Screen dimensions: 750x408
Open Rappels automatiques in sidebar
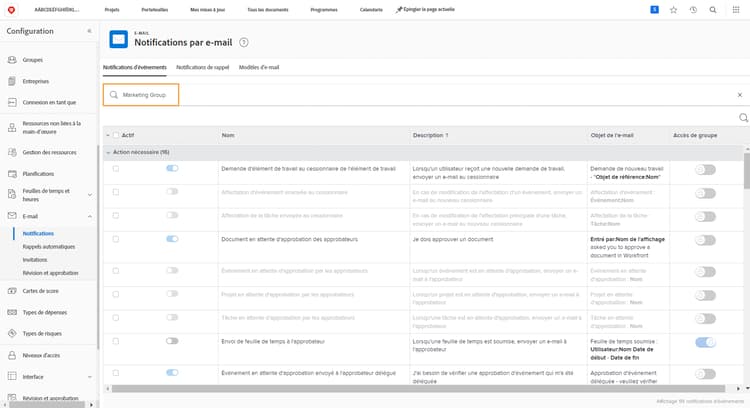pyautogui.click(x=49, y=247)
